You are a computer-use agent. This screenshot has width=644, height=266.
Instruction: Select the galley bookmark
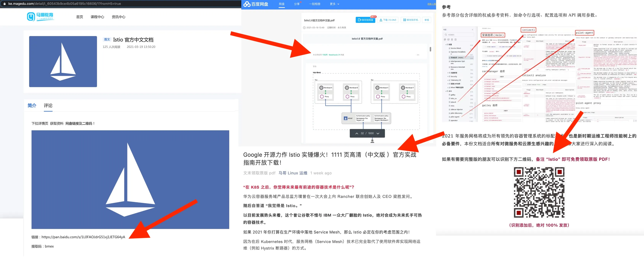pyautogui.click(x=453, y=95)
